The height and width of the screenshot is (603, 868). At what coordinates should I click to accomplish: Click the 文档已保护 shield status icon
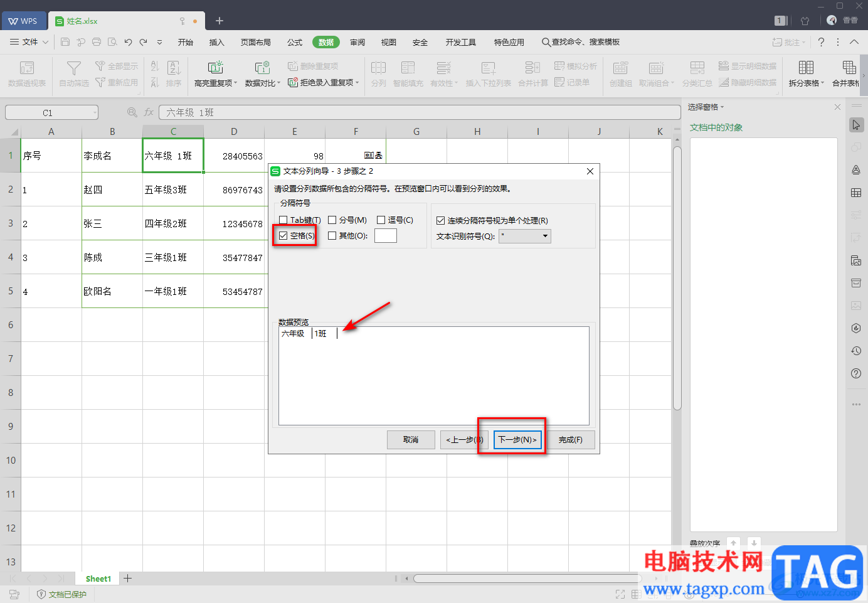pyautogui.click(x=41, y=594)
